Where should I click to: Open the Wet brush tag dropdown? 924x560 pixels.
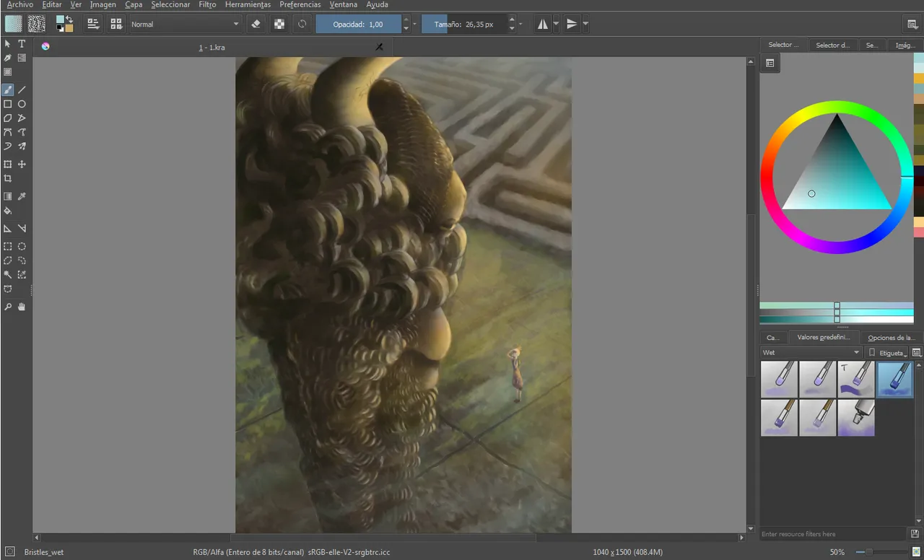tap(811, 352)
